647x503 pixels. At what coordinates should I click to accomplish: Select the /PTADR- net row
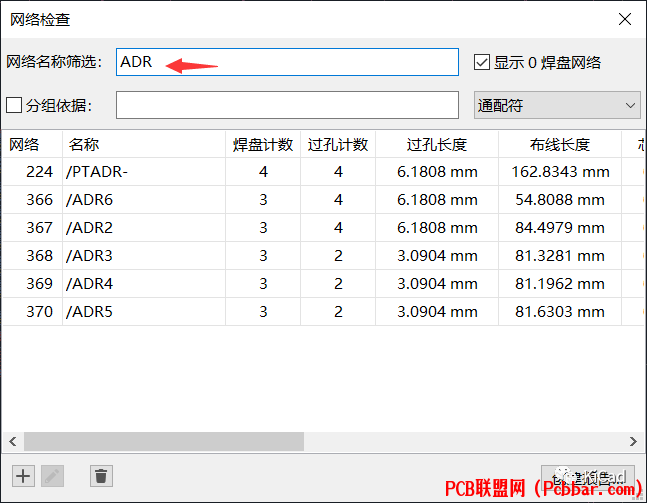coord(323,172)
